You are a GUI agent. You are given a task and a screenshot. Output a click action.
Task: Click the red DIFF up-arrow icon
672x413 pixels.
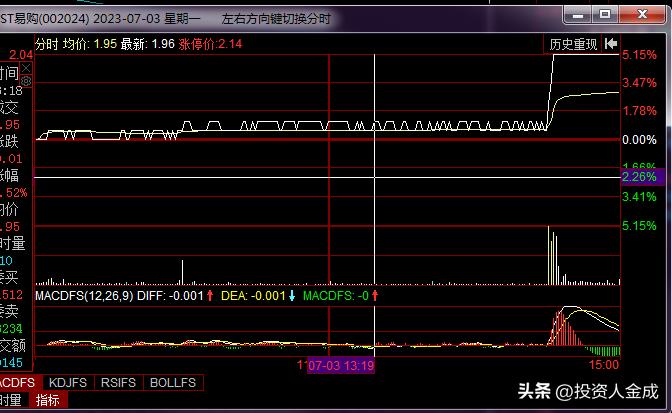click(x=210, y=296)
